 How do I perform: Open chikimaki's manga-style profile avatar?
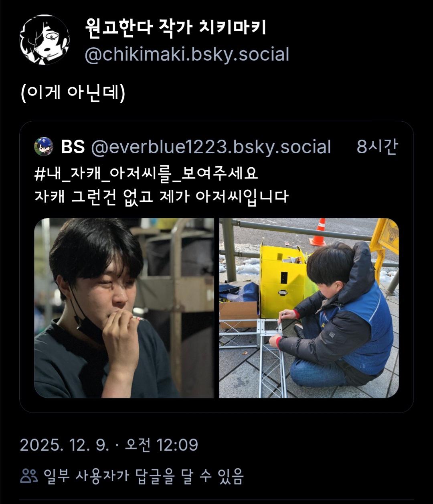coord(45,40)
